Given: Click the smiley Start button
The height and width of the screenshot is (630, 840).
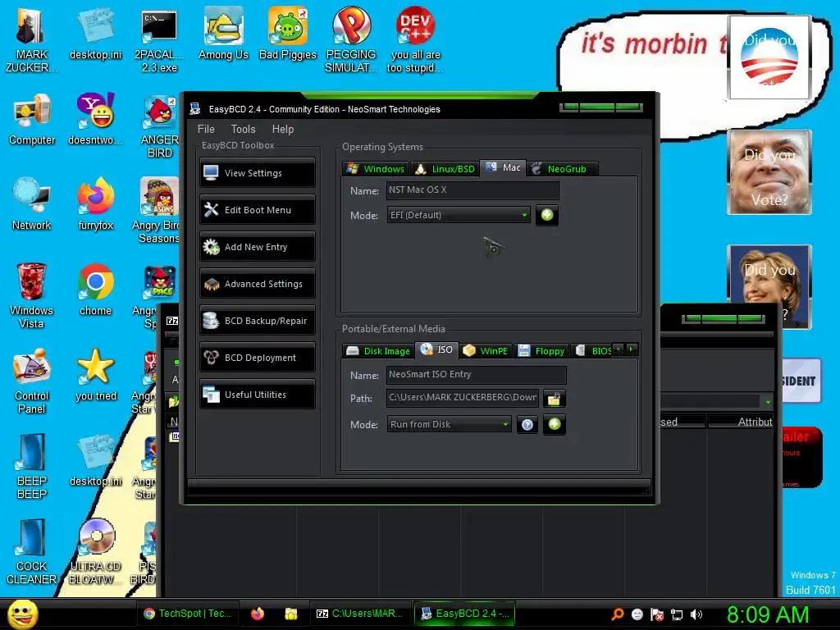Looking at the screenshot, I should tap(22, 614).
